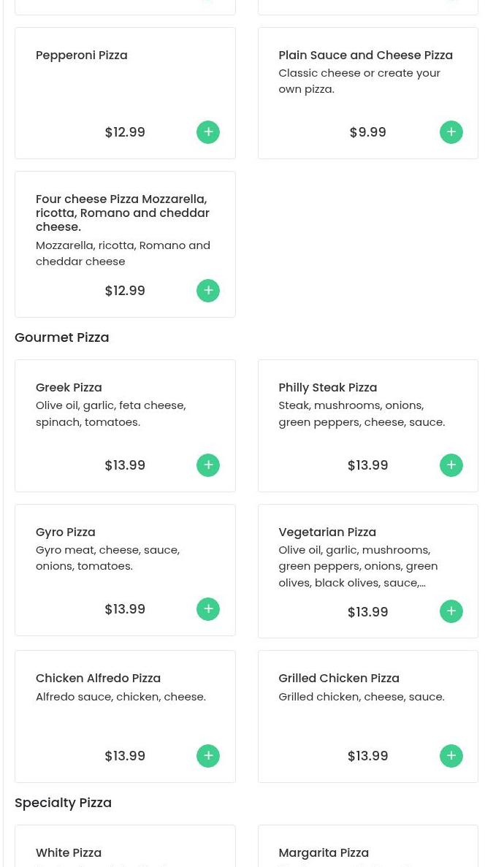
Task: Open the White Pizza item
Action: [69, 852]
